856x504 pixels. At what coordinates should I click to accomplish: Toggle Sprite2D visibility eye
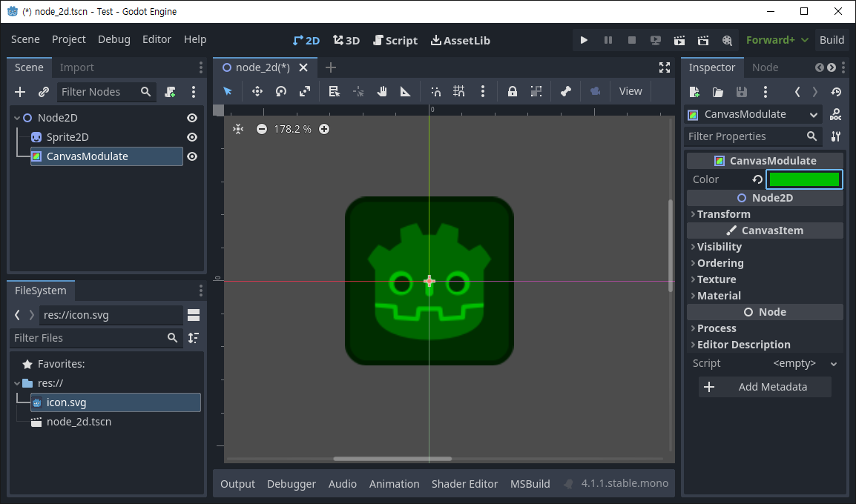point(192,137)
